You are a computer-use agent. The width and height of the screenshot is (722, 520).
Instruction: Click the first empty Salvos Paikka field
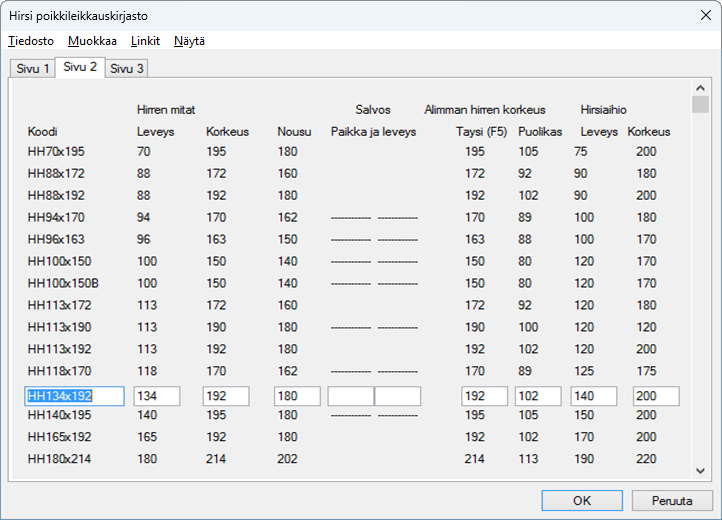point(350,396)
